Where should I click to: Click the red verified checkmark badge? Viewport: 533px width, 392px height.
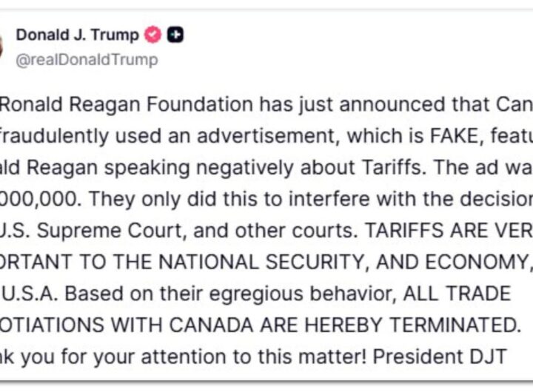[152, 35]
